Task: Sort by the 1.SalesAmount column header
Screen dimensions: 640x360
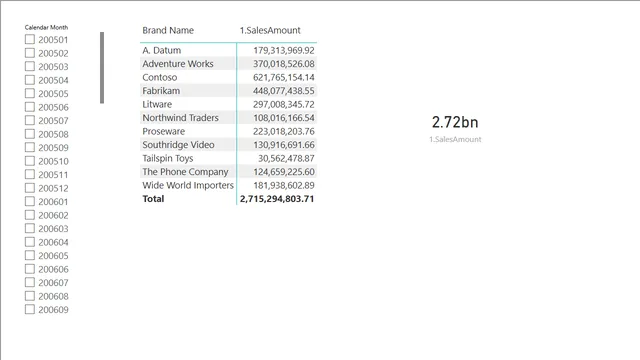Action: click(270, 30)
